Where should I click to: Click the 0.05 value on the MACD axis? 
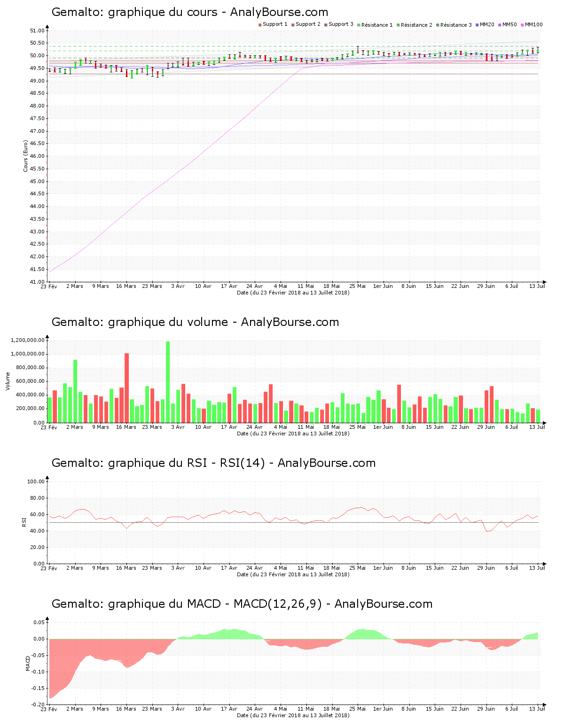pyautogui.click(x=39, y=623)
